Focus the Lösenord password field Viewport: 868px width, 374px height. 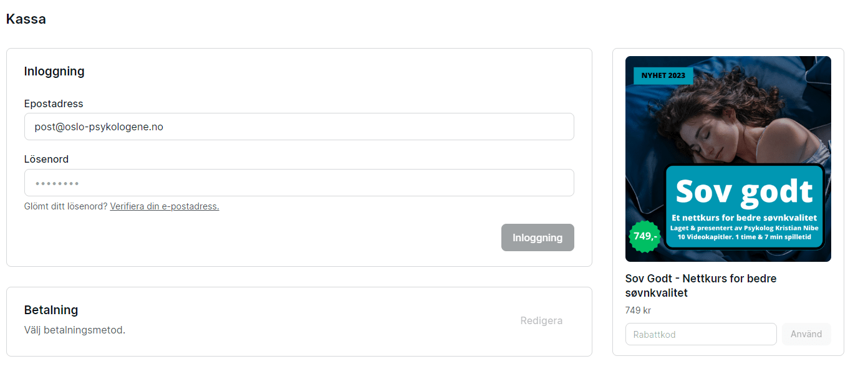(299, 183)
